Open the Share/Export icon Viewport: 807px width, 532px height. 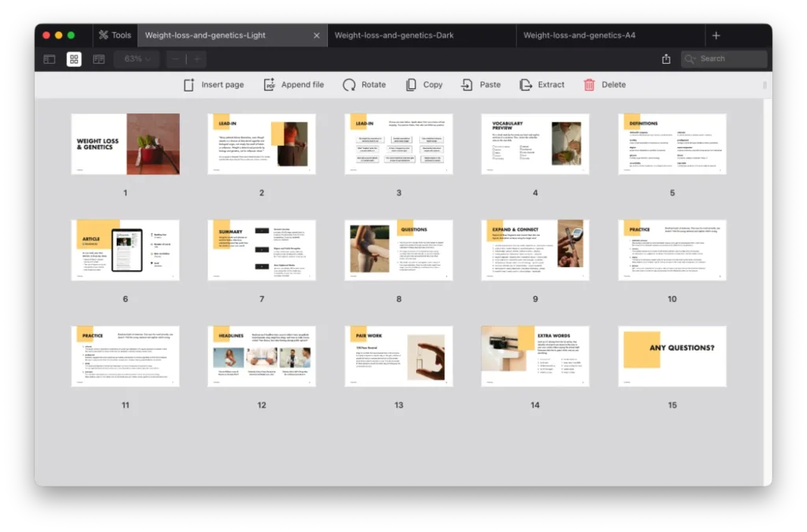(664, 58)
